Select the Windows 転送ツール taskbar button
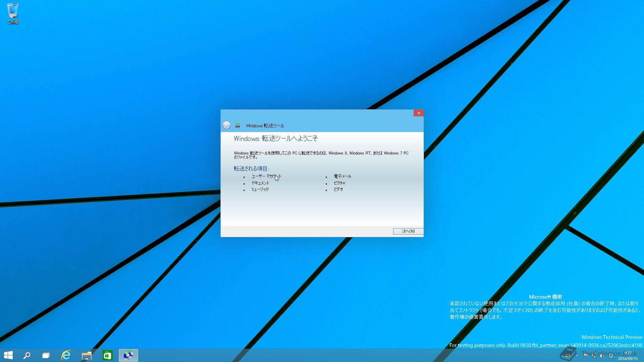 [x=128, y=355]
